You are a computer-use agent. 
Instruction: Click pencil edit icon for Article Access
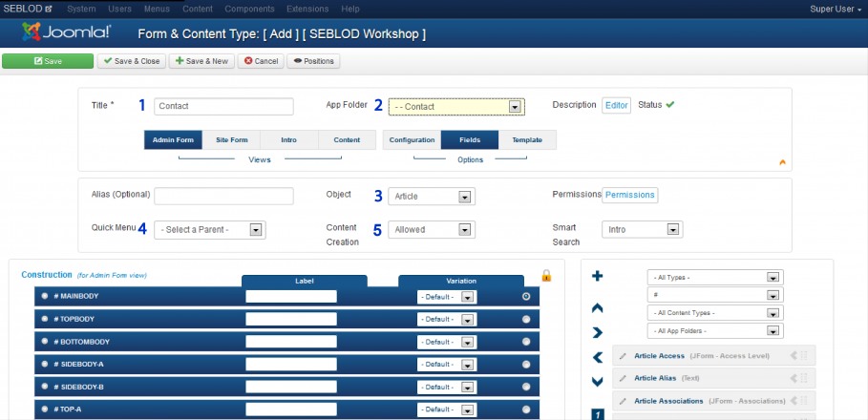pyautogui.click(x=623, y=356)
